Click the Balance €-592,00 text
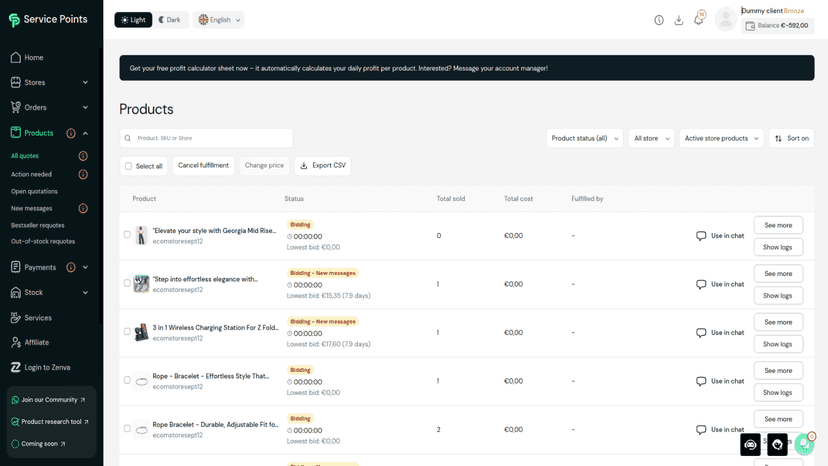Image resolution: width=828 pixels, height=466 pixels. click(x=783, y=25)
